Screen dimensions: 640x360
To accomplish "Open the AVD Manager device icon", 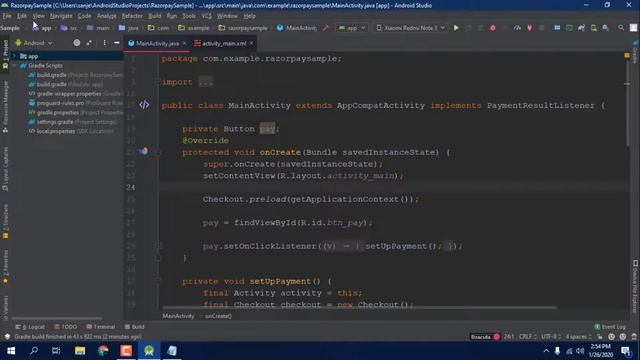I will click(x=593, y=28).
